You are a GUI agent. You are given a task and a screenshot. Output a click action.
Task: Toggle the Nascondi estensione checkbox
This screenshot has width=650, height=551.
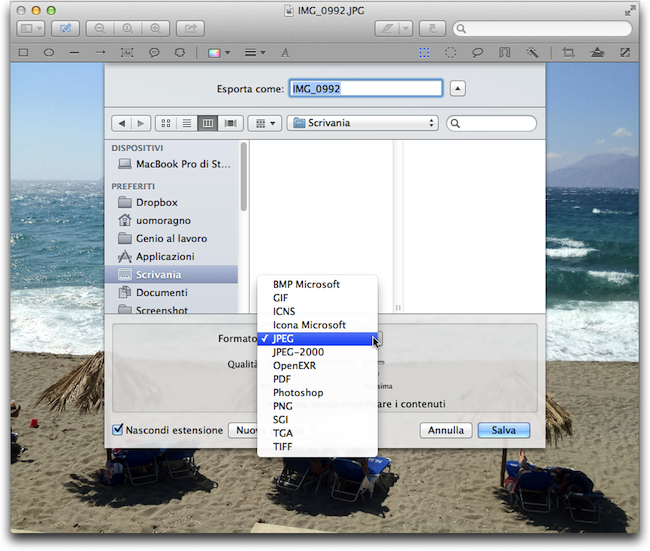(117, 430)
